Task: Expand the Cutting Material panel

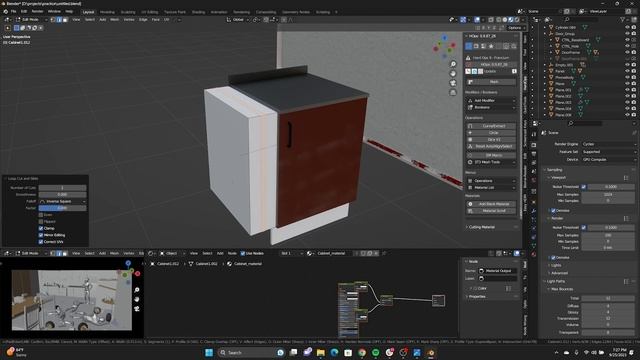Action: [482, 227]
